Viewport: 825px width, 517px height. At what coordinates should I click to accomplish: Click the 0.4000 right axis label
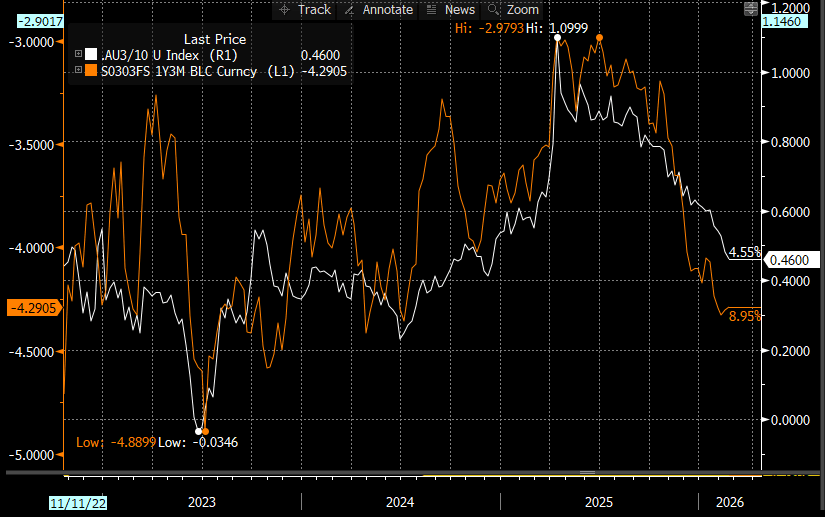point(790,281)
